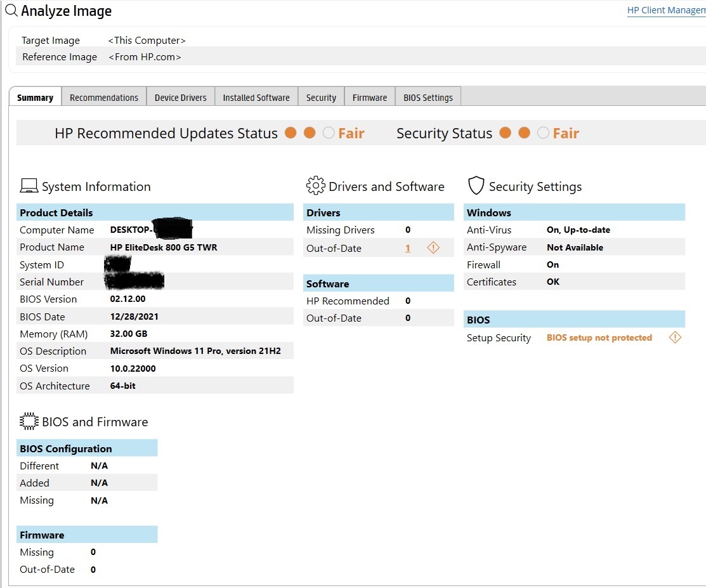The width and height of the screenshot is (706, 588).
Task: Click the Analyze Image magnifier icon
Action: coord(10,11)
